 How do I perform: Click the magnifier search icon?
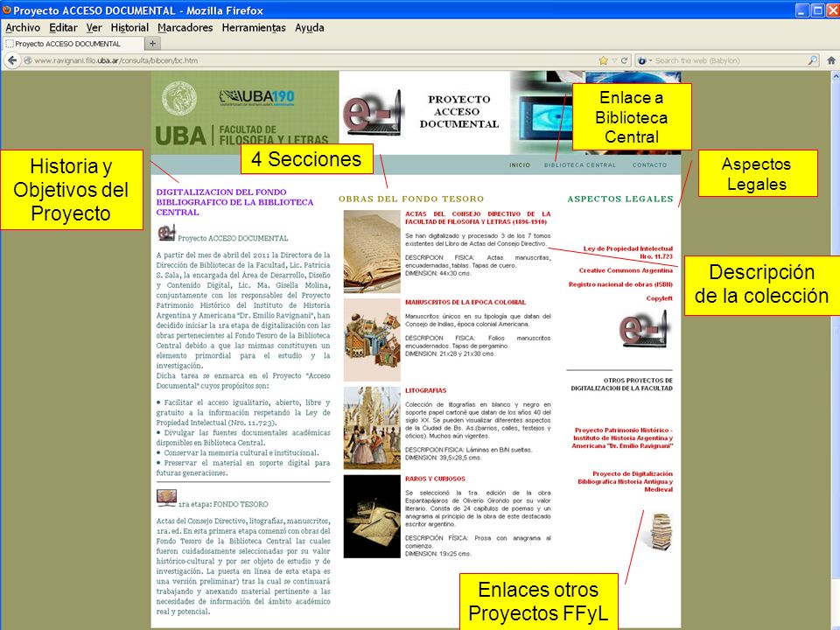click(813, 60)
